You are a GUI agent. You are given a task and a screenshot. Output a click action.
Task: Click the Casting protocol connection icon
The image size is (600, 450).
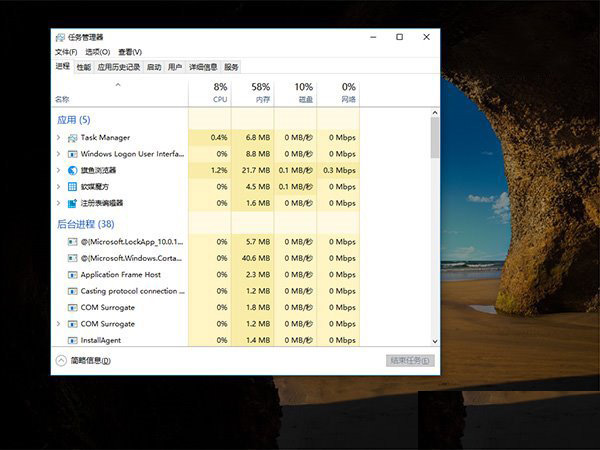coord(72,291)
